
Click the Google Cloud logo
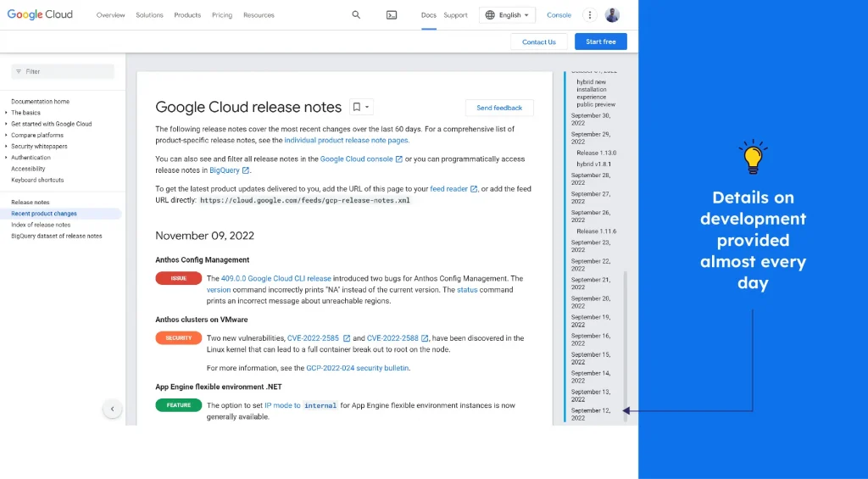[x=40, y=15]
